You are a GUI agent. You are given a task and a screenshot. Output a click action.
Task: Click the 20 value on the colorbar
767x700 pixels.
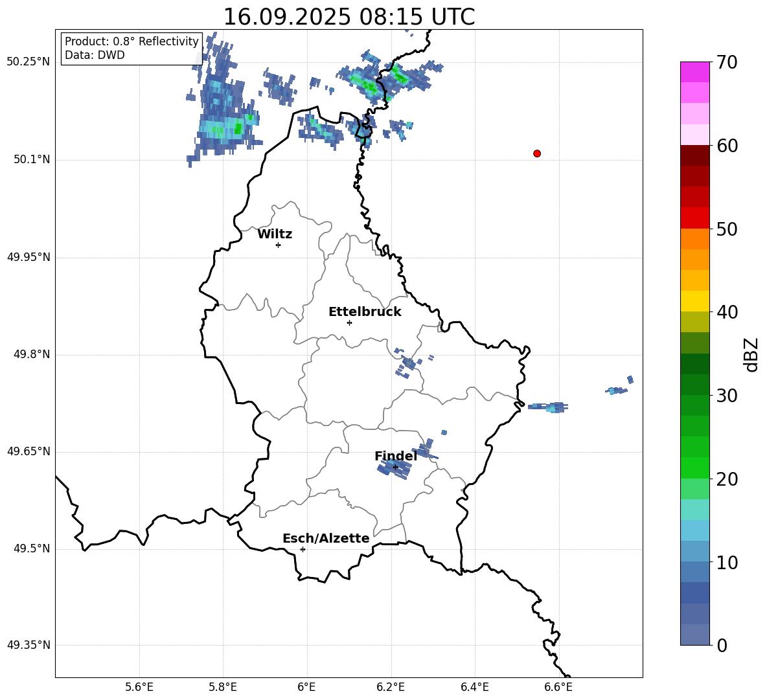pos(727,479)
